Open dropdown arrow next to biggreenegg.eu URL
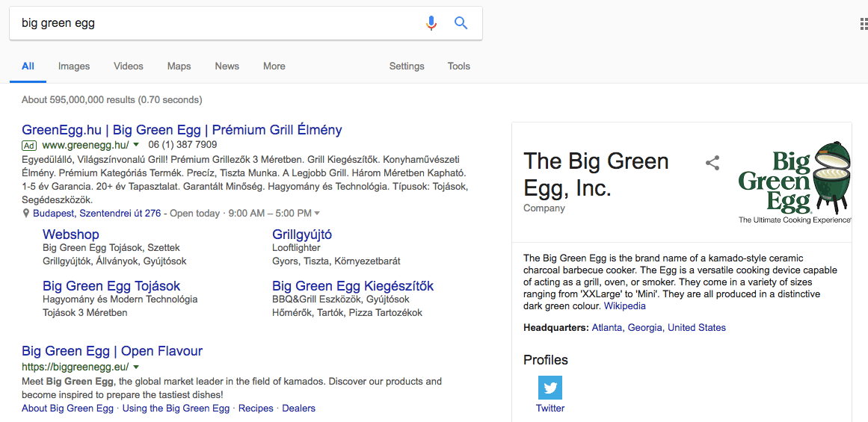The width and height of the screenshot is (868, 422). click(x=136, y=367)
